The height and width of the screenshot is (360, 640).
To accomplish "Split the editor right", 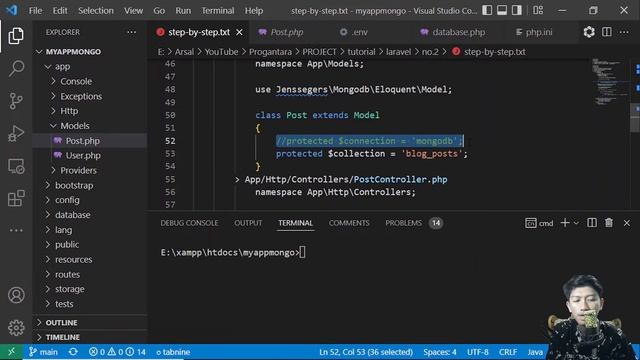I will [607, 32].
